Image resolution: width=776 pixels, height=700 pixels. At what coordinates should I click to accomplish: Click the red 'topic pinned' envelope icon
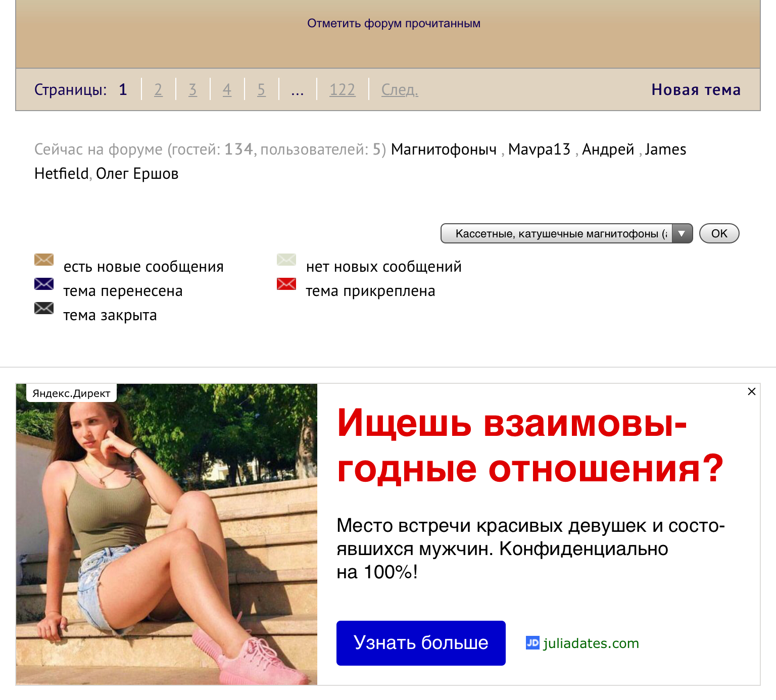coord(286,284)
